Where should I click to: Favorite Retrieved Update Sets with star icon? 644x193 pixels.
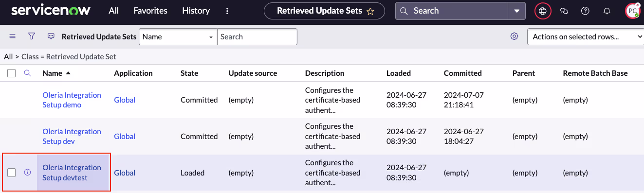click(x=370, y=11)
